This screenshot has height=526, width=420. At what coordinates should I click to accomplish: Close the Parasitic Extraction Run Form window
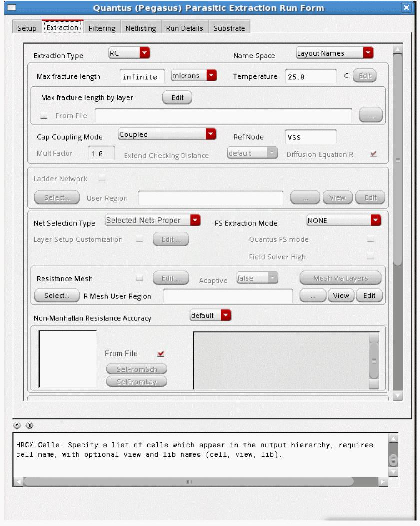pos(406,7)
